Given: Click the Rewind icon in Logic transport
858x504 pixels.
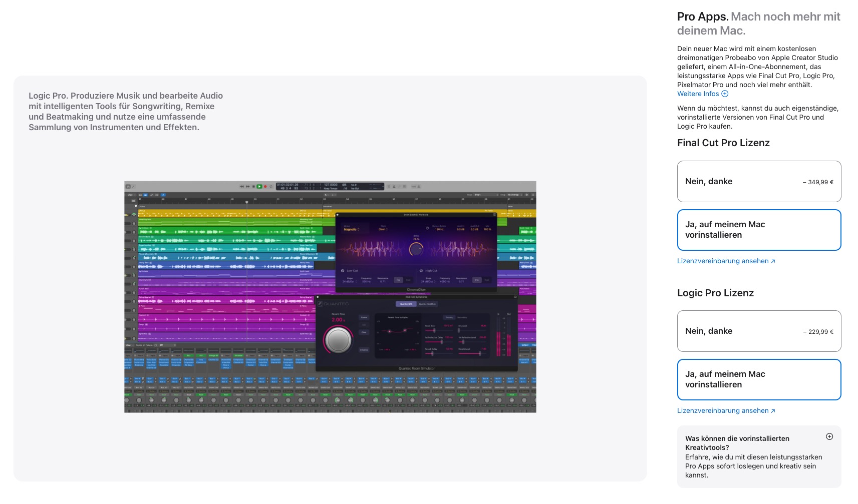Looking at the screenshot, I should pyautogui.click(x=241, y=187).
